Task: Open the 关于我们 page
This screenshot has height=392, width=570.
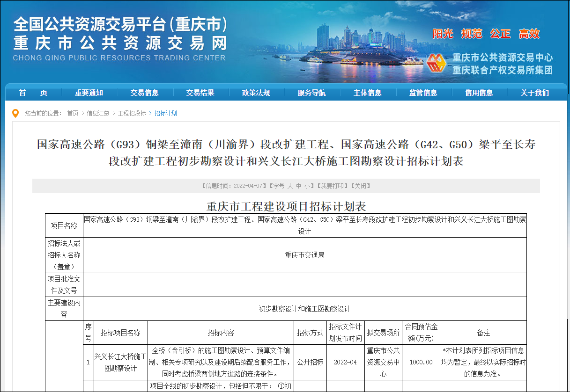Action: [535, 93]
